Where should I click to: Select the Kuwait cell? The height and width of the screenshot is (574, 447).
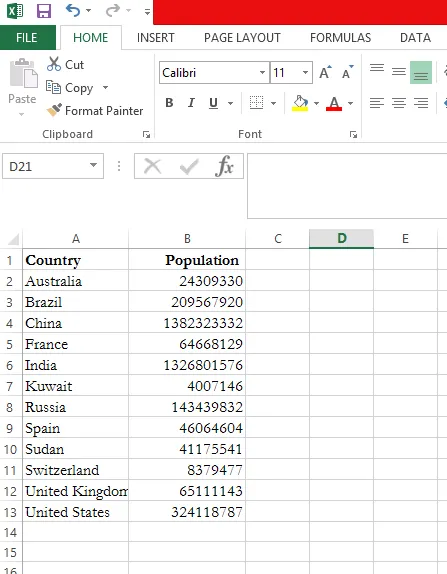75,386
